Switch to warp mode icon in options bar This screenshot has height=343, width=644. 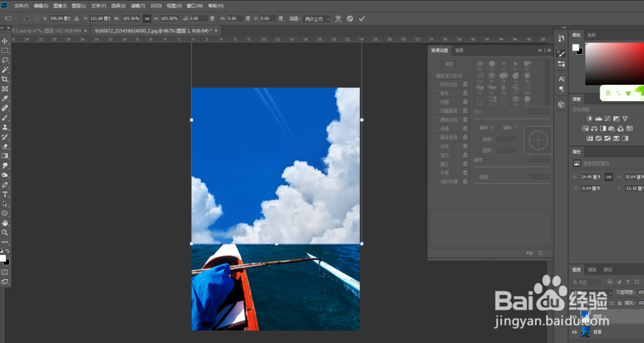point(338,19)
